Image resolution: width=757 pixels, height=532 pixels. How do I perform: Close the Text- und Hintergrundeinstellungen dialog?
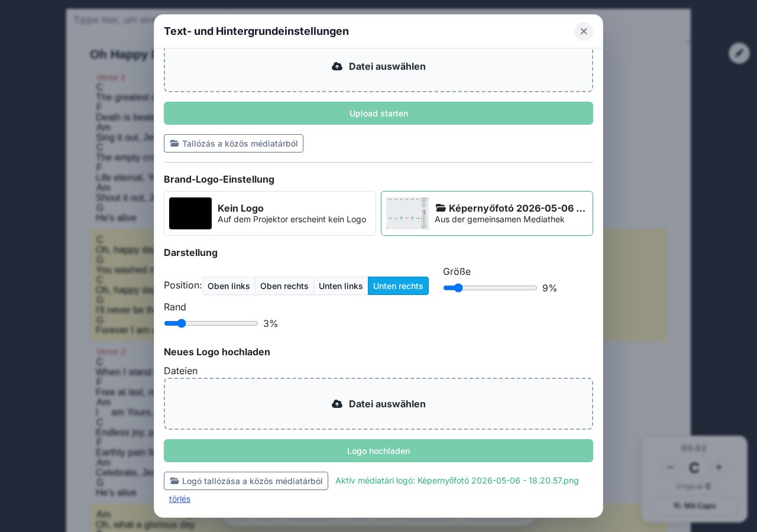584,31
